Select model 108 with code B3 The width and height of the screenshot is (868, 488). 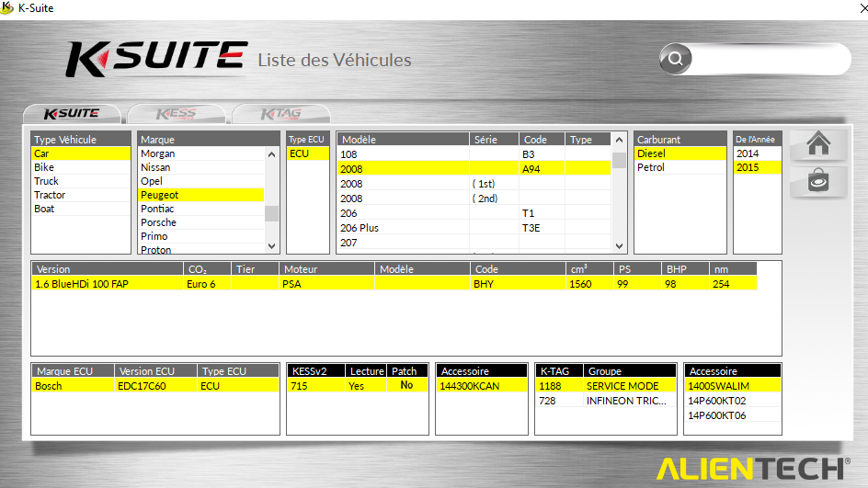point(474,153)
